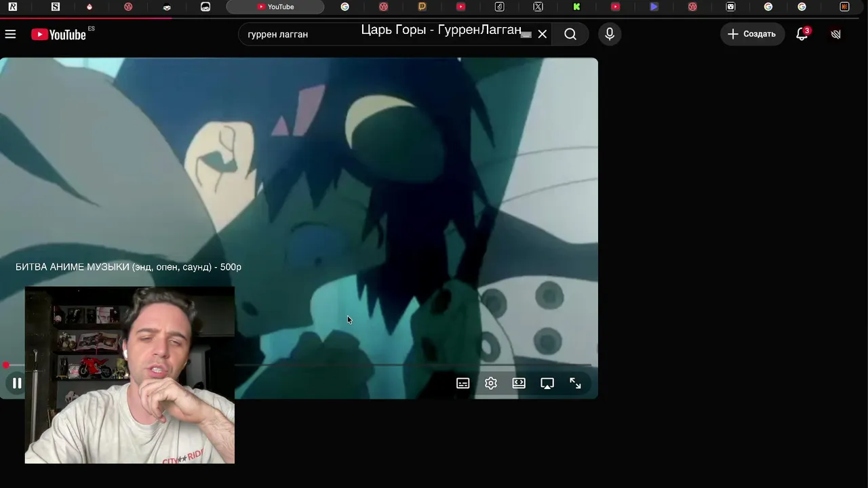The width and height of the screenshot is (868, 488).
Task: Switch the player to theater mode
Action: (519, 383)
